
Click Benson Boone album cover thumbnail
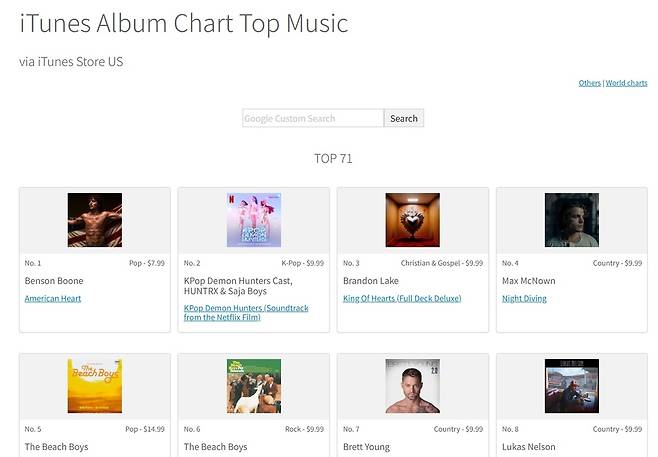click(x=95, y=220)
